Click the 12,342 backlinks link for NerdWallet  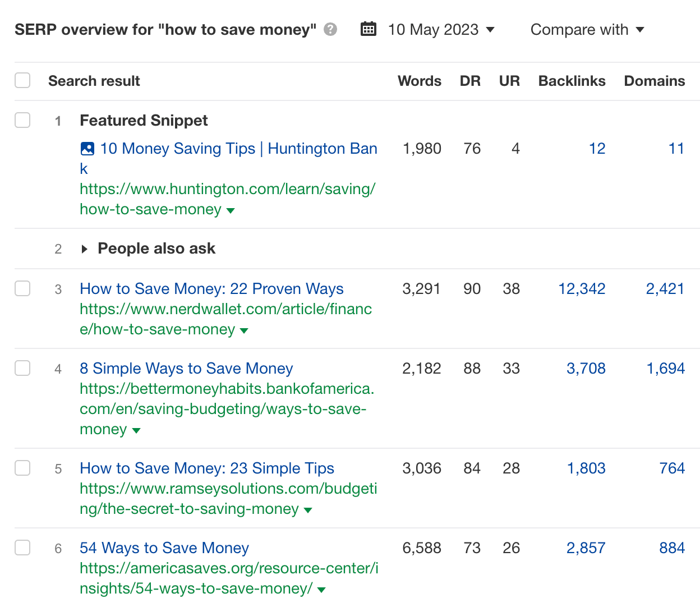coord(582,288)
